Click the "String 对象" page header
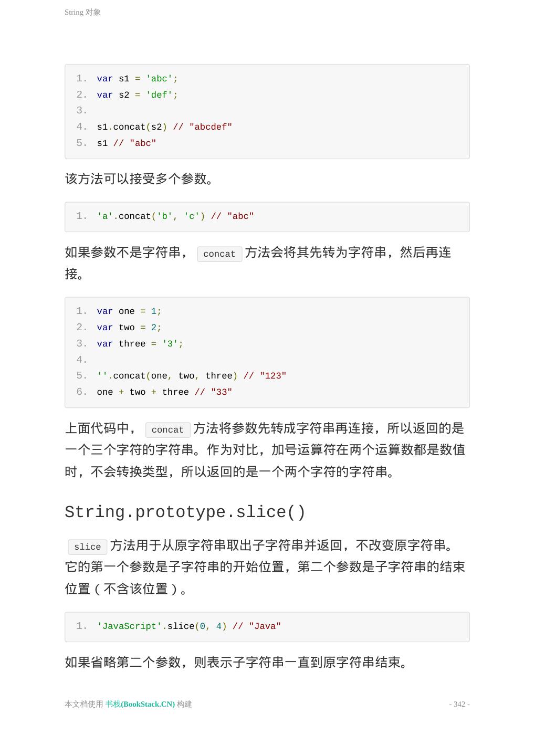The image size is (535, 756). (82, 12)
